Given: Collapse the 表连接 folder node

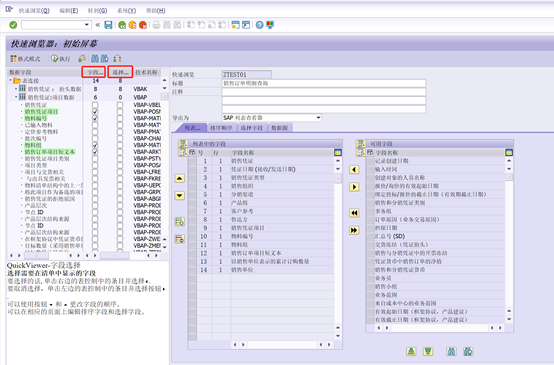Looking at the screenshot, I should 10,81.
